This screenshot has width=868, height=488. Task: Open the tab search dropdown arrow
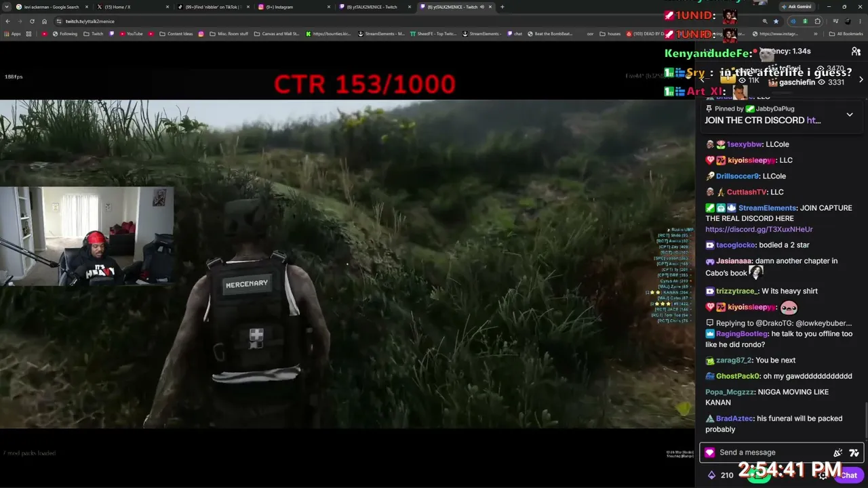click(7, 7)
